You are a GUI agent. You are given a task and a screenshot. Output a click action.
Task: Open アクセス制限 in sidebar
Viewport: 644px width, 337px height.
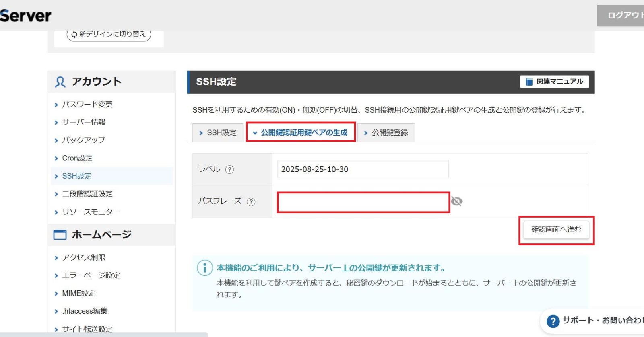coord(84,257)
